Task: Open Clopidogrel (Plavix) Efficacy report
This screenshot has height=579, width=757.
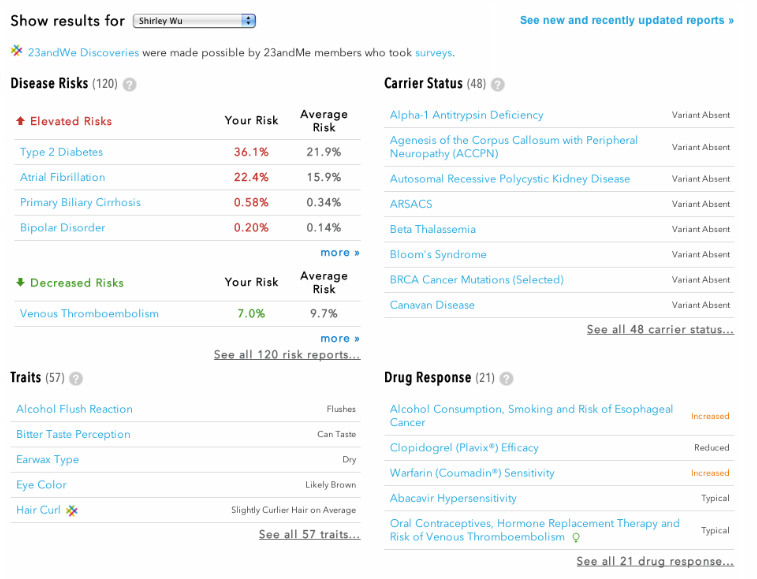Action: click(464, 448)
